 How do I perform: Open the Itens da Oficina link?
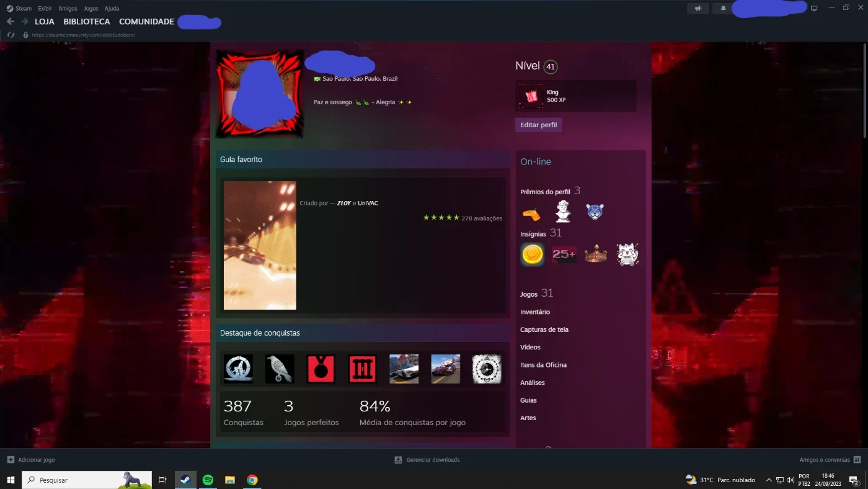tap(543, 365)
